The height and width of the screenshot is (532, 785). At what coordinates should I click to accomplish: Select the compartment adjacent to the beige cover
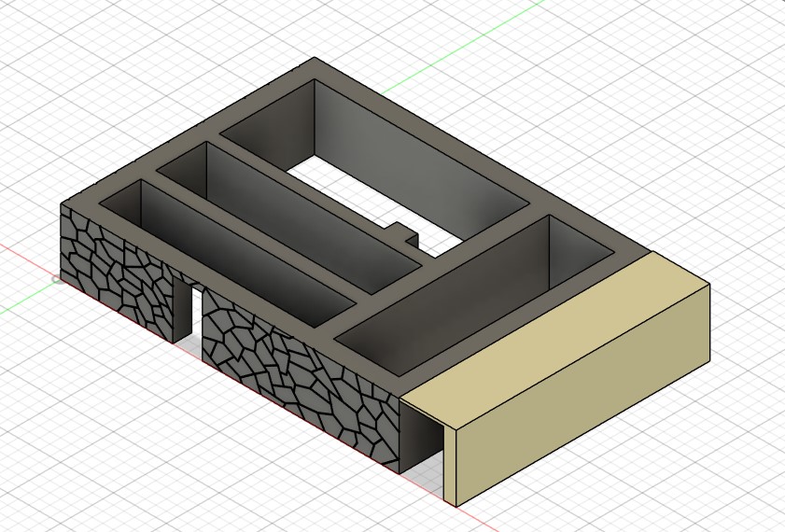coord(476,295)
